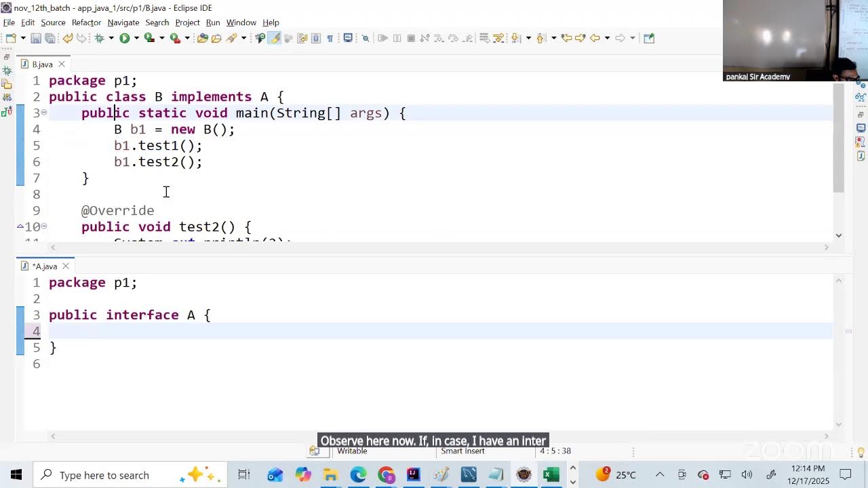Open the Run configurations dropdown arrow
Screen dimensions: 868x488
click(136, 38)
